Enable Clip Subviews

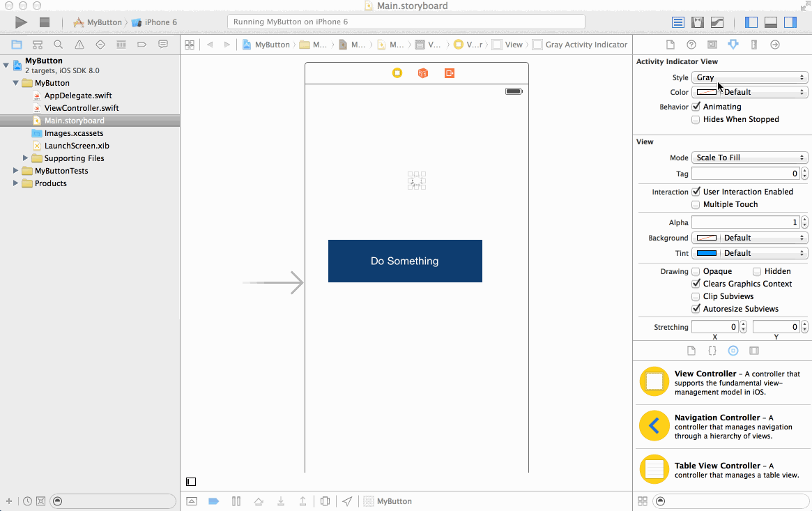(x=696, y=296)
